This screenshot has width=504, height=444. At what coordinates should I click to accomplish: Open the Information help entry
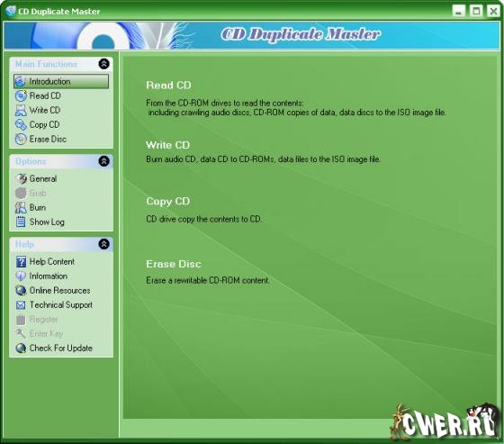pyautogui.click(x=49, y=276)
